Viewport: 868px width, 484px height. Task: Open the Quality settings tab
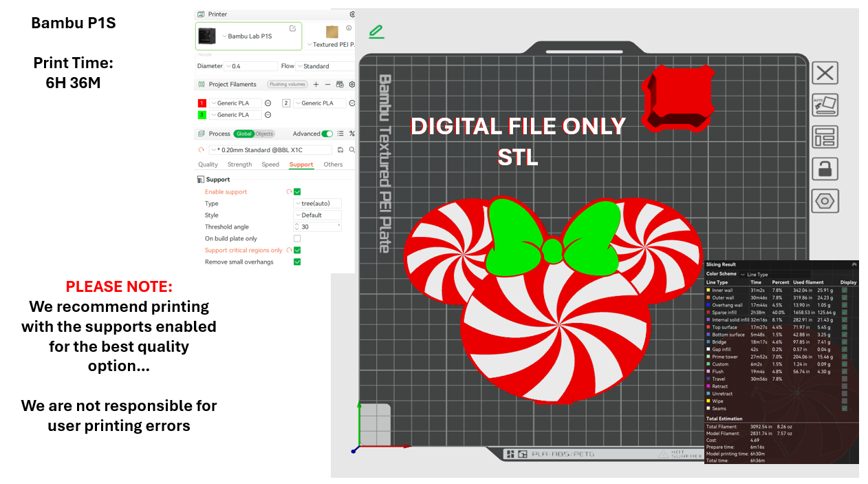click(208, 165)
